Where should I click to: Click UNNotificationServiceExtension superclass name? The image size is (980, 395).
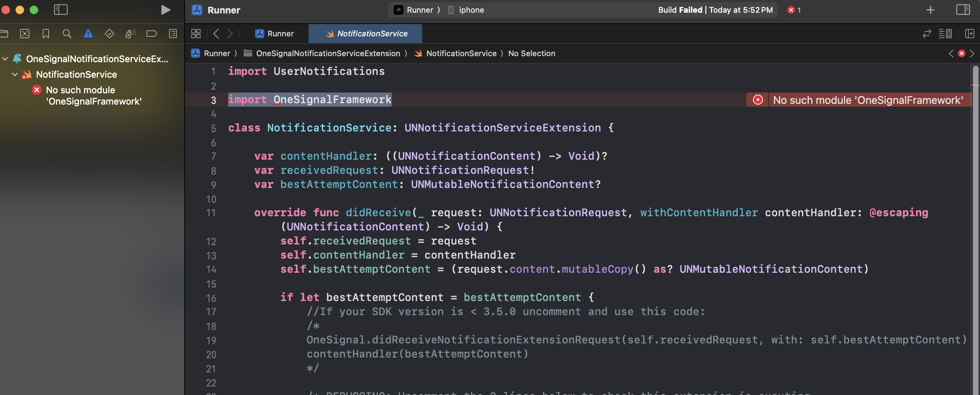coord(502,128)
